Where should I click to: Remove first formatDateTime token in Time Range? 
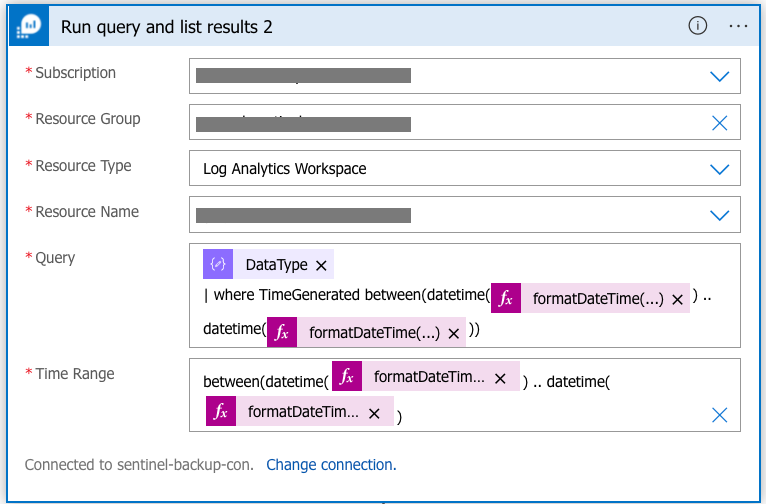[500, 379]
